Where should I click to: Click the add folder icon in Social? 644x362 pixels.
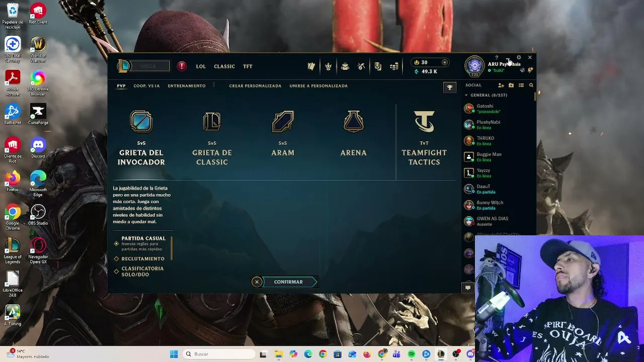pyautogui.click(x=511, y=85)
